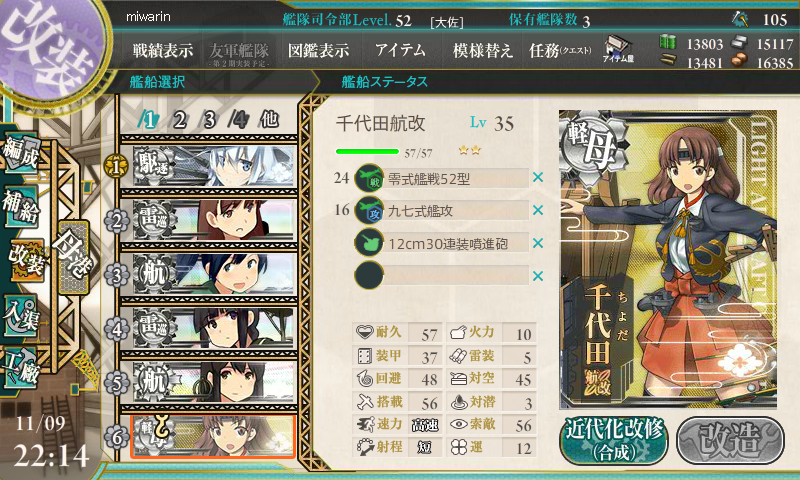
Task: Clear the empty fourth slot X
Action: click(538, 276)
